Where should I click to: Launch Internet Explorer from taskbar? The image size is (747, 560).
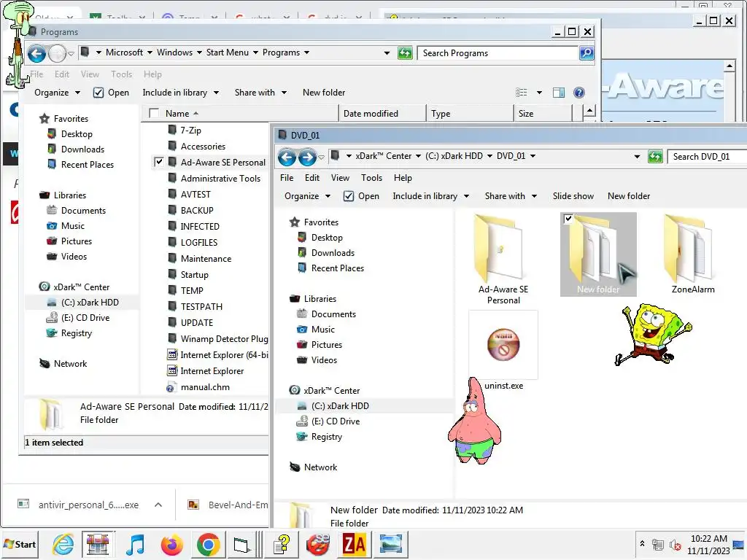coord(63,544)
